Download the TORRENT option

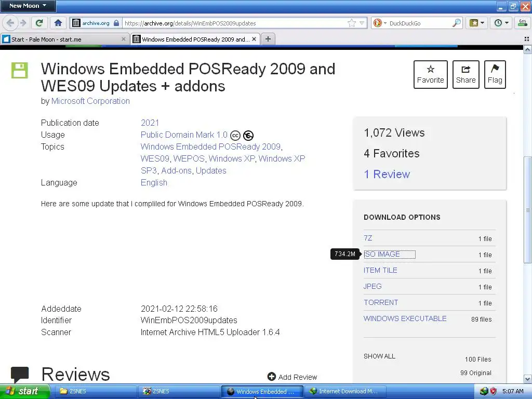(381, 302)
